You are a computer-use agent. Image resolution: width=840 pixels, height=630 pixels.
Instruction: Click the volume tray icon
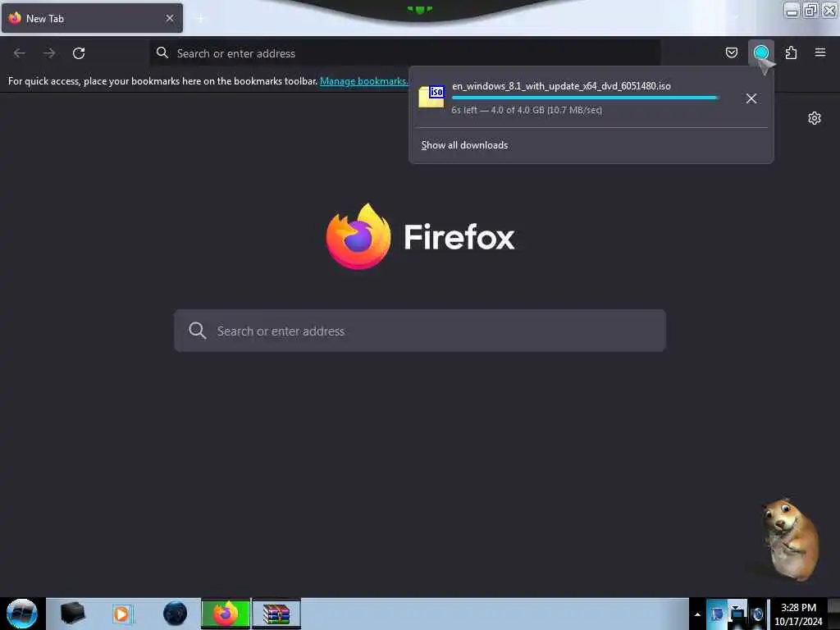[x=757, y=614]
